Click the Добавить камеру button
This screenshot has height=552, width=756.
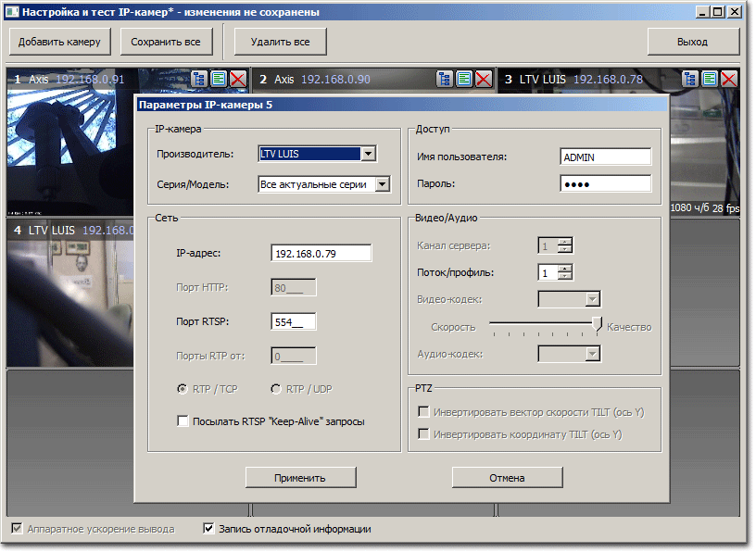(x=60, y=42)
